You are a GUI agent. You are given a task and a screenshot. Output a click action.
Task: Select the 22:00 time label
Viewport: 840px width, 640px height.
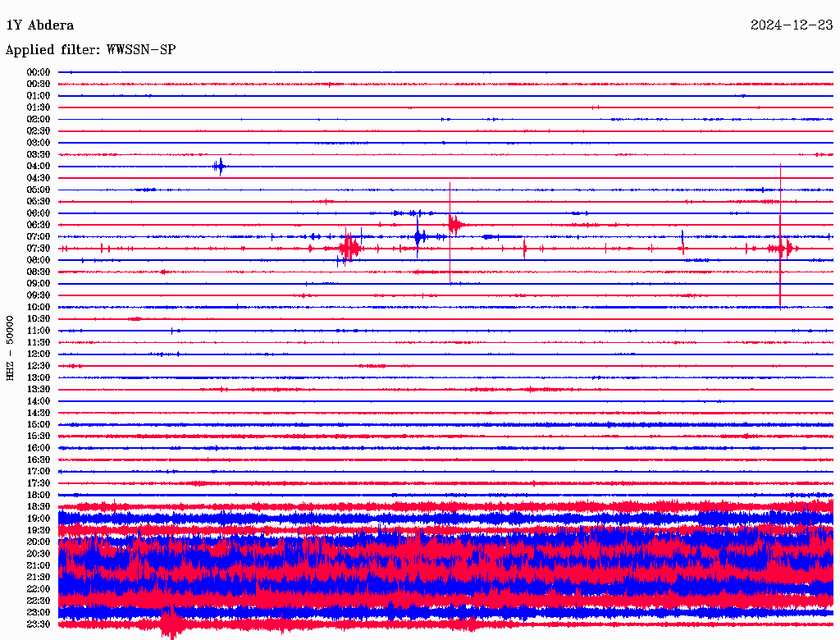pyautogui.click(x=39, y=589)
